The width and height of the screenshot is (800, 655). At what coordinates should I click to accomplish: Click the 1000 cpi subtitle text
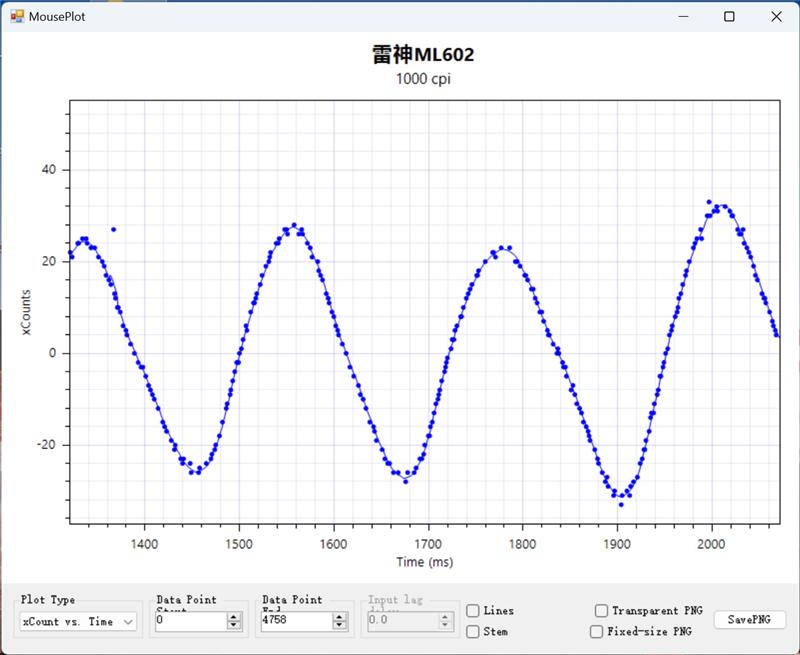pos(423,80)
